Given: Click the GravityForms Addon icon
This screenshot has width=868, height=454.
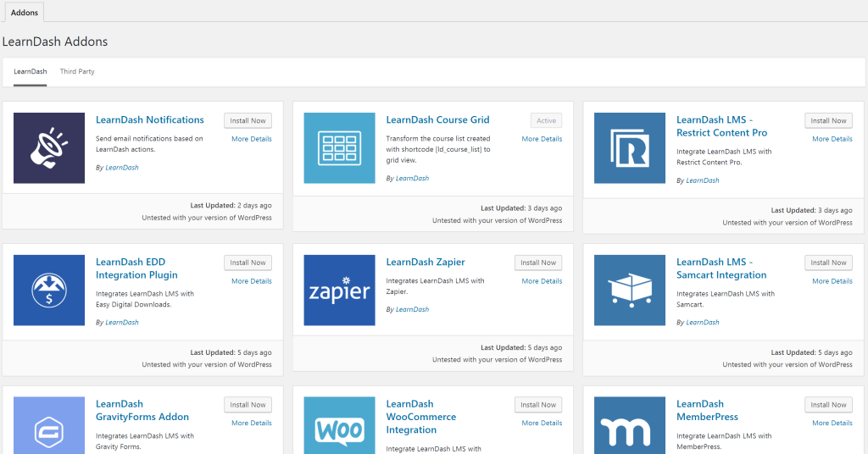Looking at the screenshot, I should point(49,426).
